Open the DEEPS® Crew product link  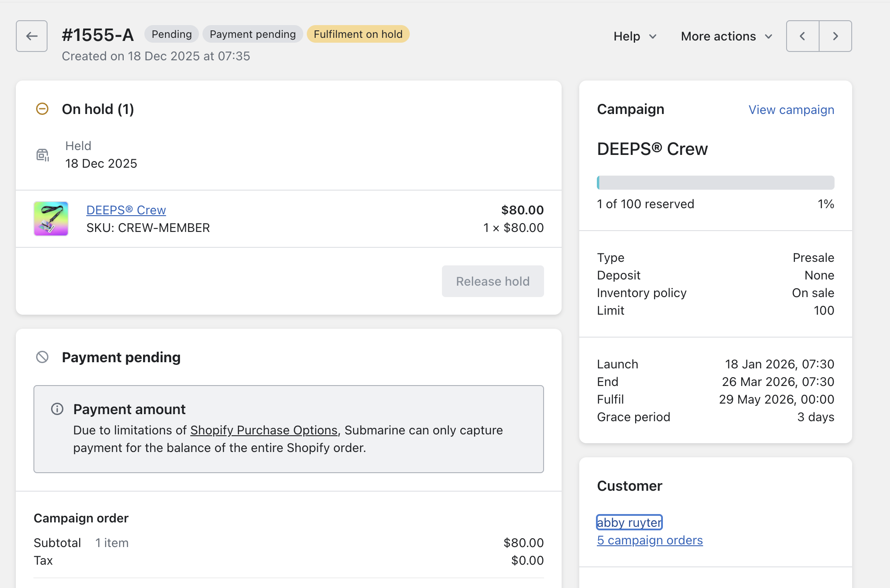pos(126,210)
